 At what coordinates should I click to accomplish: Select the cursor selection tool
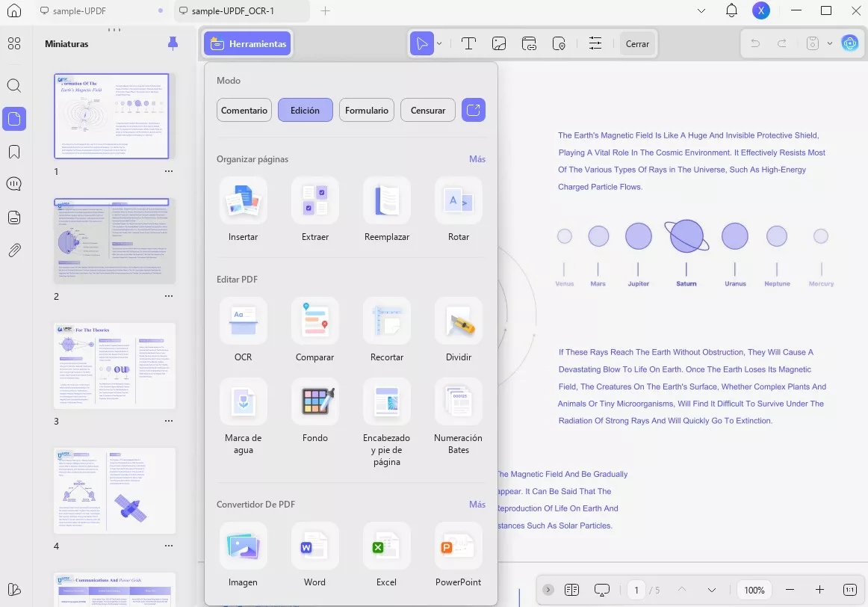(421, 44)
